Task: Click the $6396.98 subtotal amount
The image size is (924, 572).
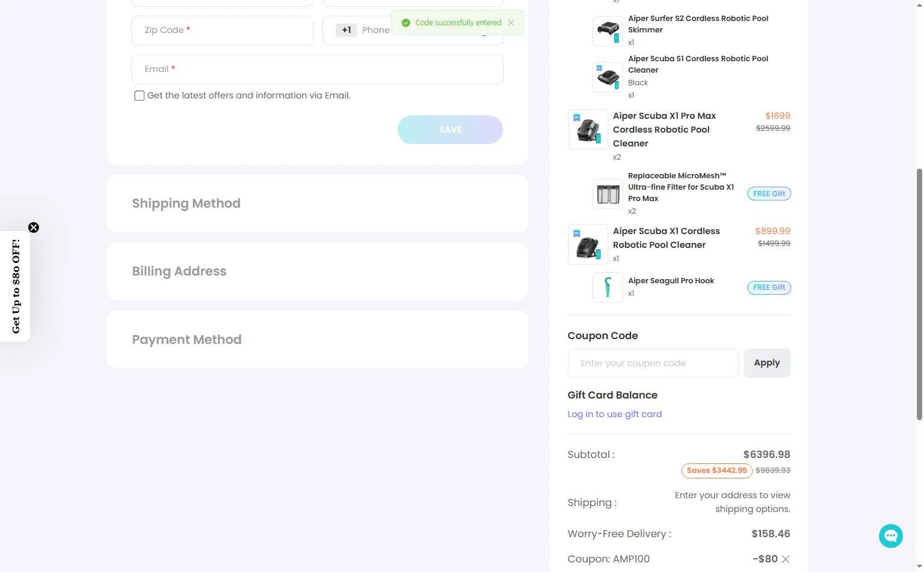Action: pyautogui.click(x=767, y=455)
